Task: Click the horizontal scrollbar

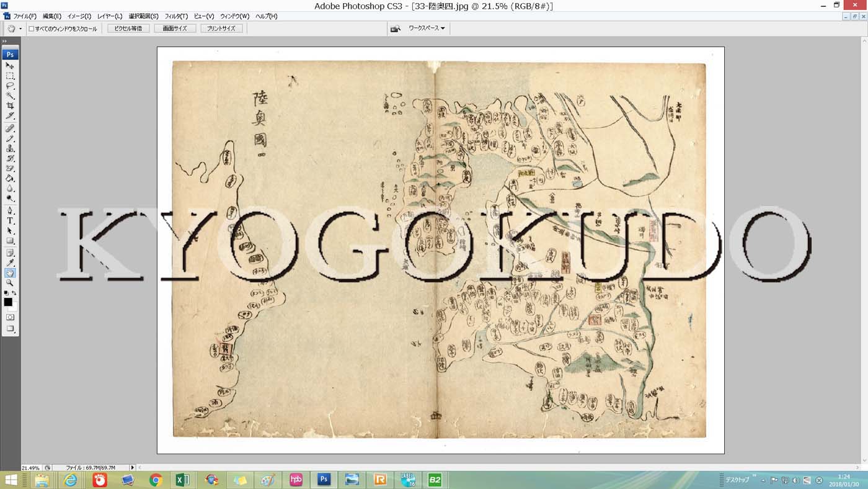Action: pyautogui.click(x=499, y=467)
